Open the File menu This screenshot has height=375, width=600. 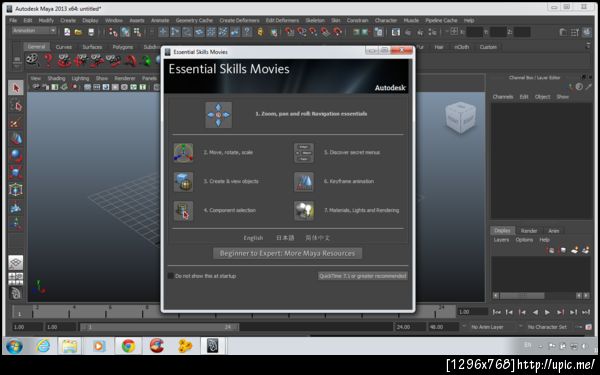[x=13, y=20]
